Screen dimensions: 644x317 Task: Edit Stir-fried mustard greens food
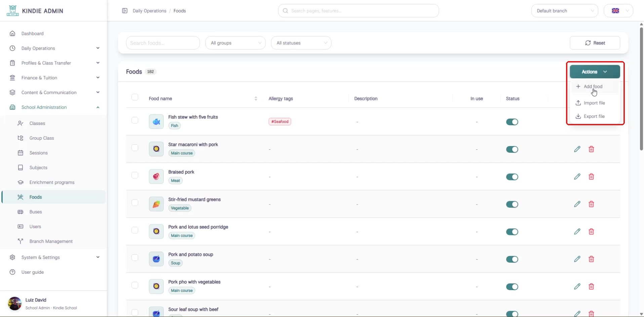click(x=577, y=204)
